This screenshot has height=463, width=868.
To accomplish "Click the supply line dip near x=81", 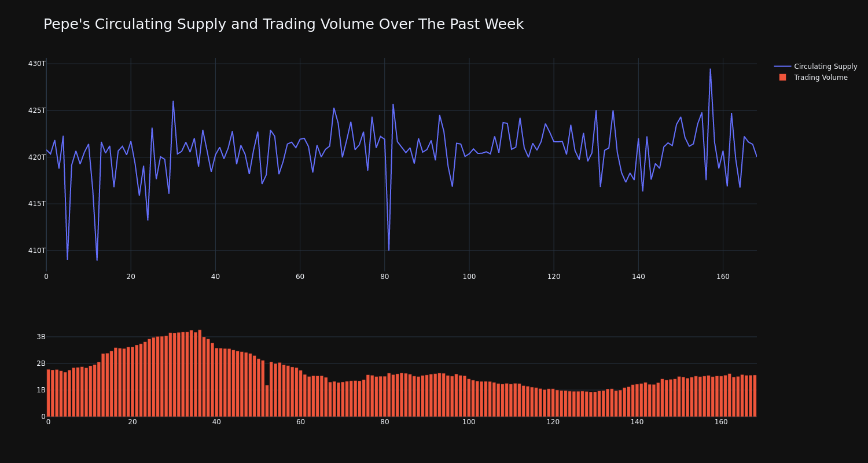I will pos(389,250).
